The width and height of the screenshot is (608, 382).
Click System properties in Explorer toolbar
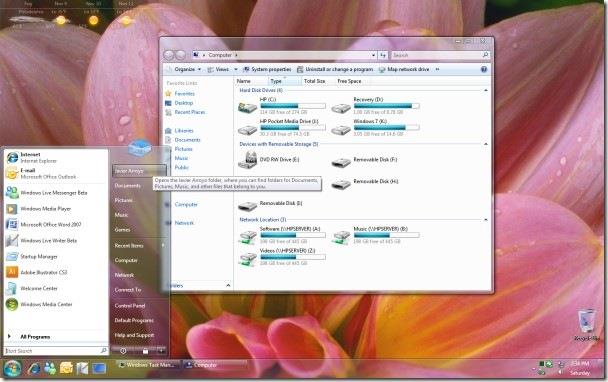click(x=267, y=69)
